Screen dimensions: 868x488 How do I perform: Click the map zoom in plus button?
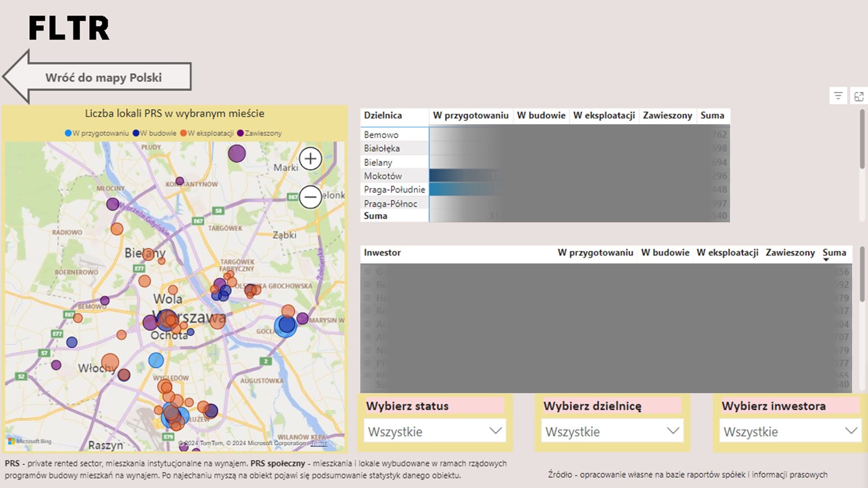coord(310,159)
